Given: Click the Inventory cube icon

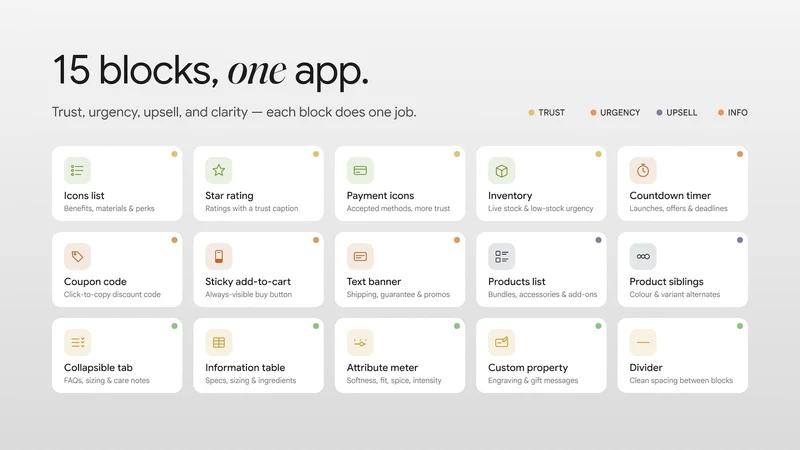Looking at the screenshot, I should (x=502, y=170).
